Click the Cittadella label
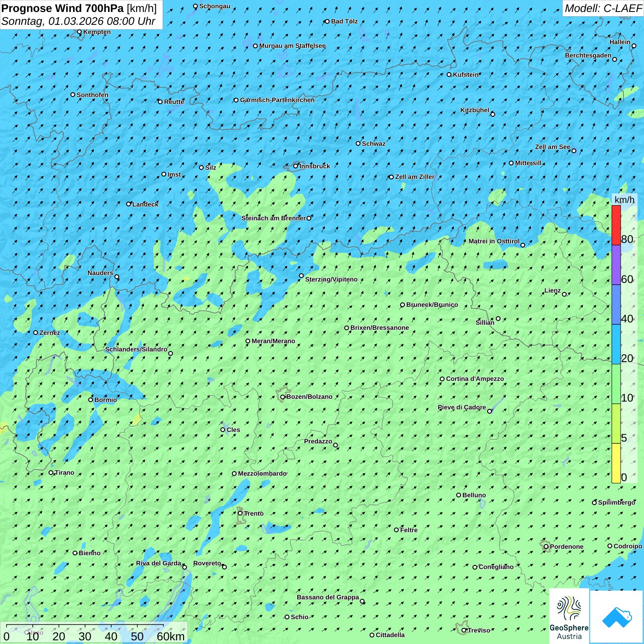This screenshot has width=644, height=644. click(x=391, y=635)
